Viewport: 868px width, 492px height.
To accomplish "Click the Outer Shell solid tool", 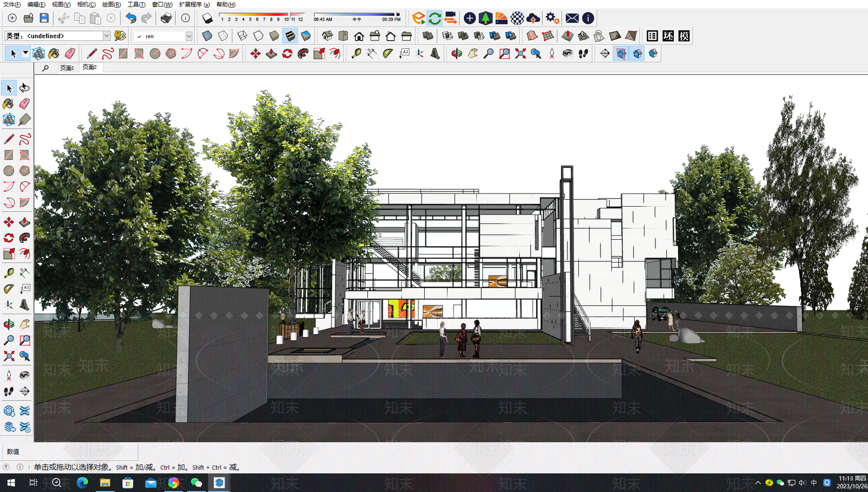I will tap(427, 36).
